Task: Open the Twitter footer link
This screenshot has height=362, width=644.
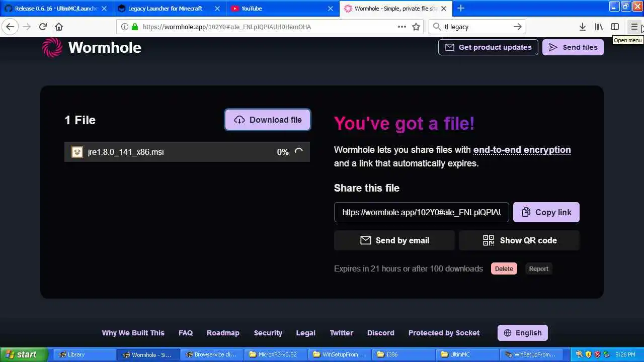Action: click(342, 333)
